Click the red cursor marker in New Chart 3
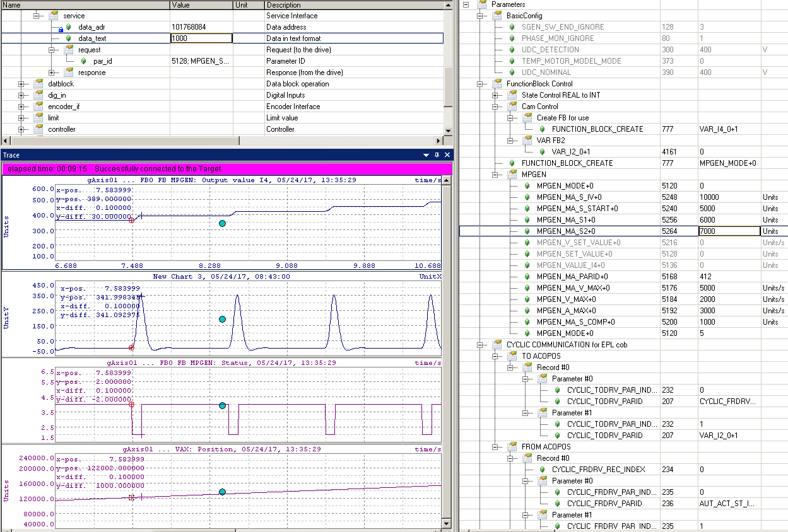Image resolution: width=788 pixels, height=532 pixels. point(131,347)
